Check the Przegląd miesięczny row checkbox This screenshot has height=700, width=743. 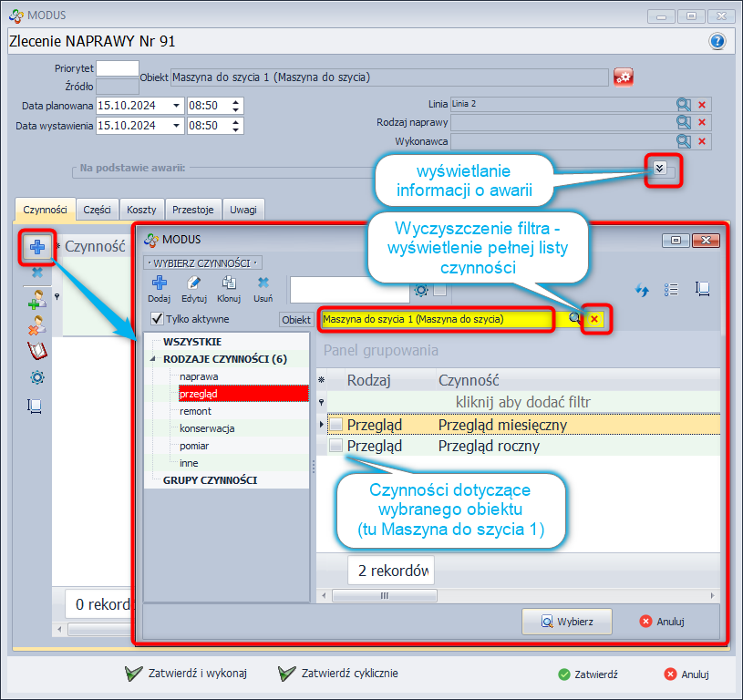point(336,425)
